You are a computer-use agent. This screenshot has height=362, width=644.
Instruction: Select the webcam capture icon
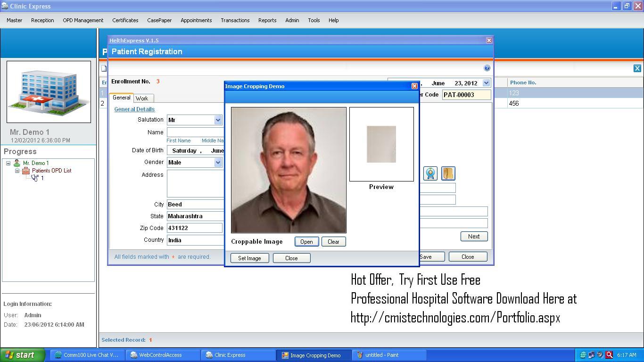tap(430, 173)
